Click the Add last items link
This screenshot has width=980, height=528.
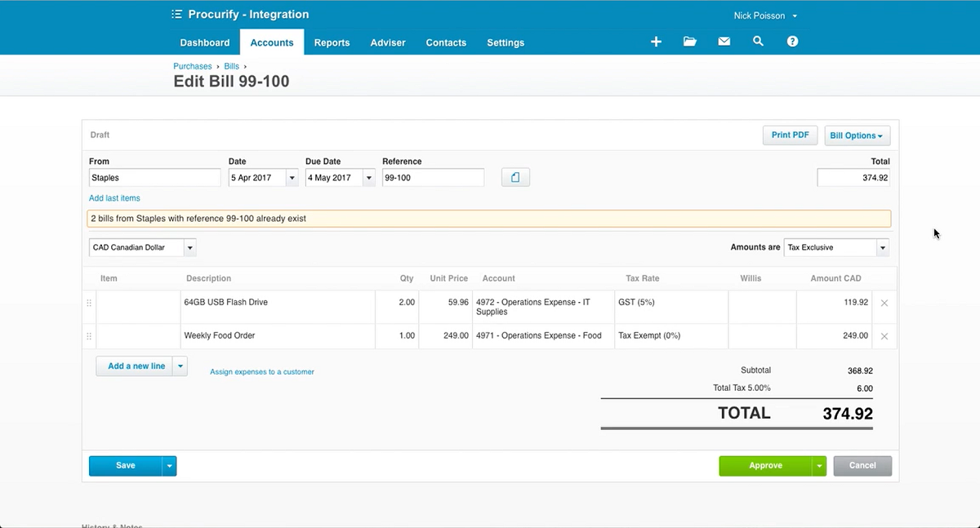point(114,197)
